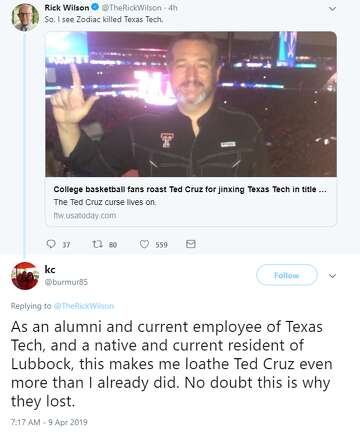Open the @TheRickWilson reply mention link
Image resolution: width=360 pixels, height=435 pixels.
(x=84, y=306)
